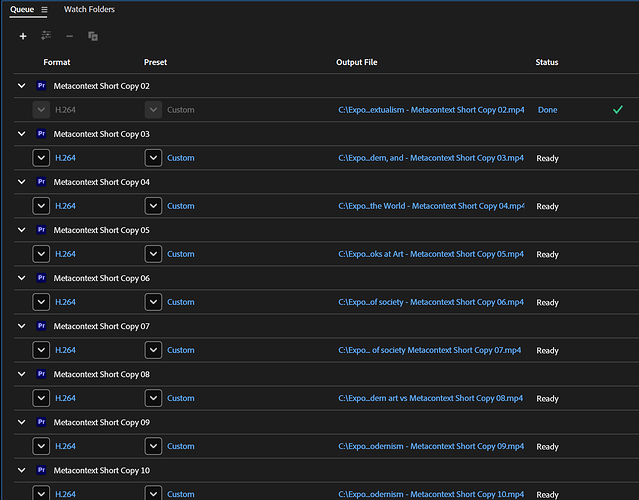Click Premiere icon for Metacontext Short Copy 08

tap(41, 374)
